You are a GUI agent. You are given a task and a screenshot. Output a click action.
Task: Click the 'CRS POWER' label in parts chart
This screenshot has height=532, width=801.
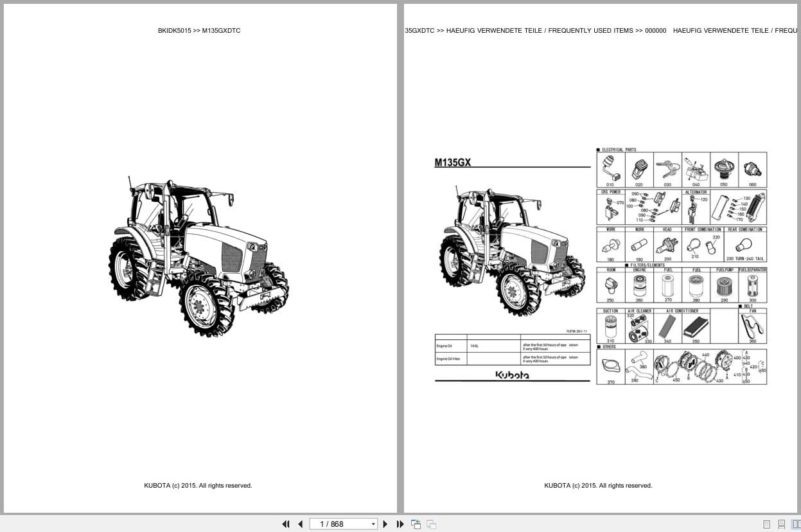(611, 192)
